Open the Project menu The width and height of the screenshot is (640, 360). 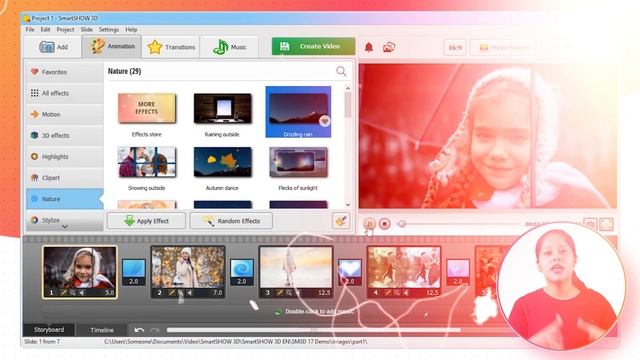point(65,30)
